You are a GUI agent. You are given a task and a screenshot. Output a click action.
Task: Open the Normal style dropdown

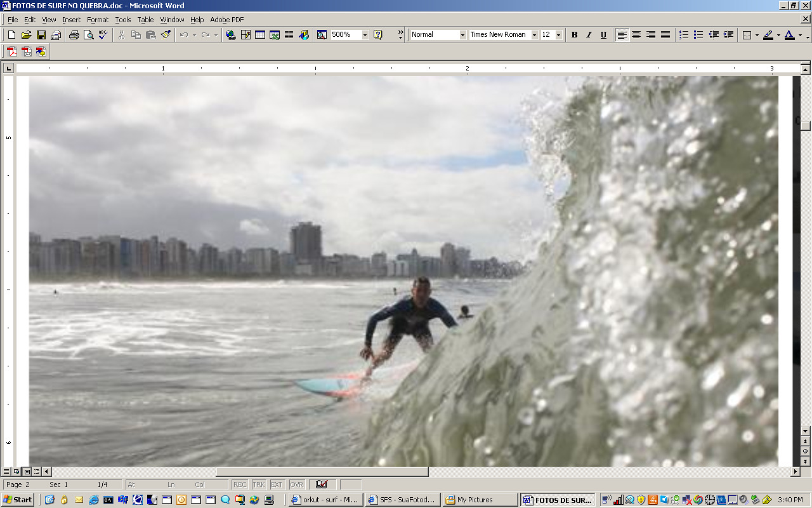click(x=462, y=35)
